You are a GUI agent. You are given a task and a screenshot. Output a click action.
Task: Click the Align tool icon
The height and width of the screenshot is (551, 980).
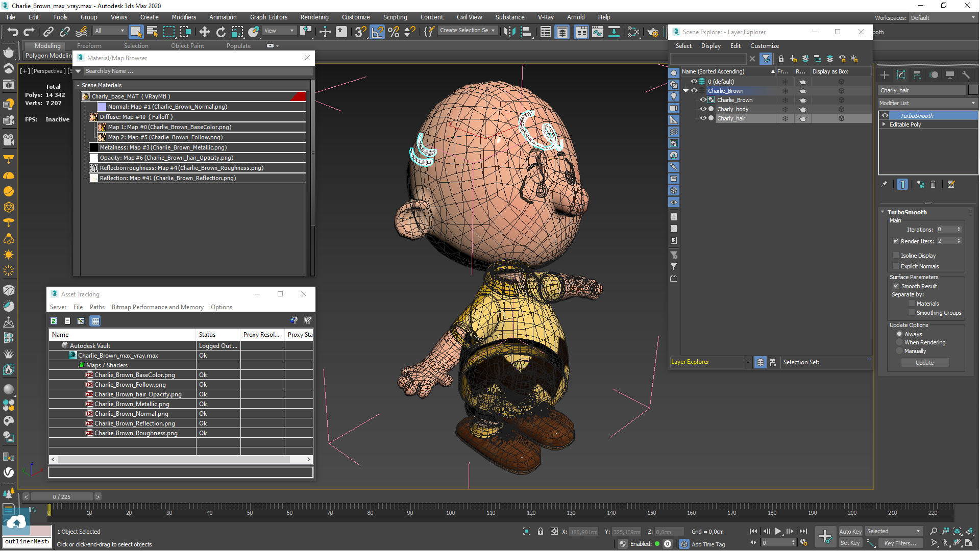(526, 32)
